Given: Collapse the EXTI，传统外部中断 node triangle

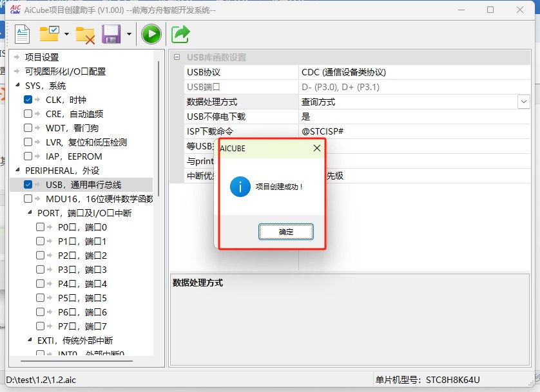Looking at the screenshot, I should click(x=30, y=340).
